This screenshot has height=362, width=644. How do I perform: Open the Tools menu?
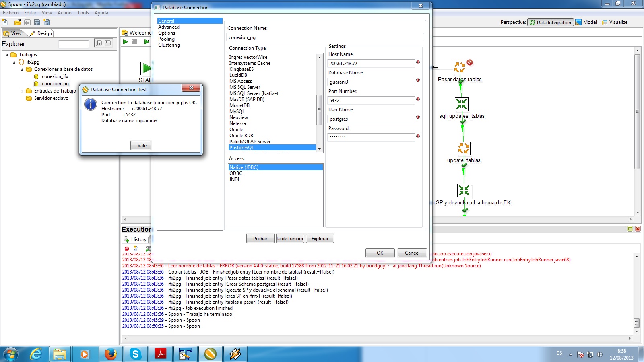83,13
